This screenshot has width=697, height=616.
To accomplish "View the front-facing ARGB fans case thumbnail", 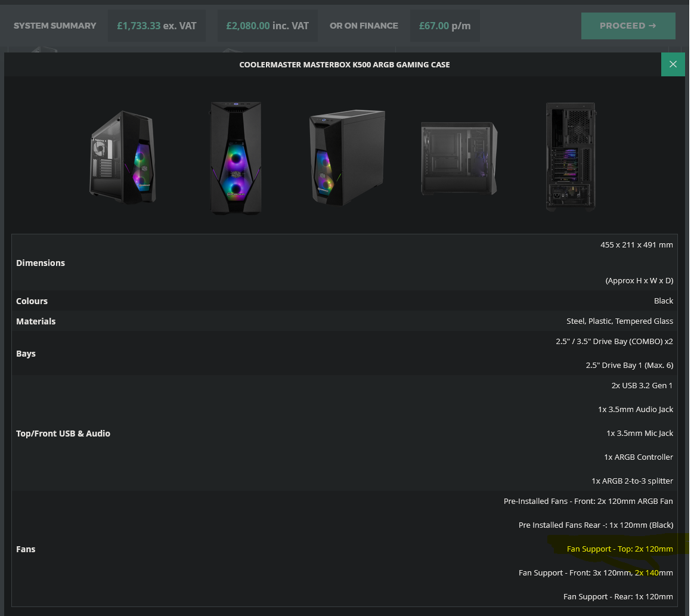I will click(236, 158).
